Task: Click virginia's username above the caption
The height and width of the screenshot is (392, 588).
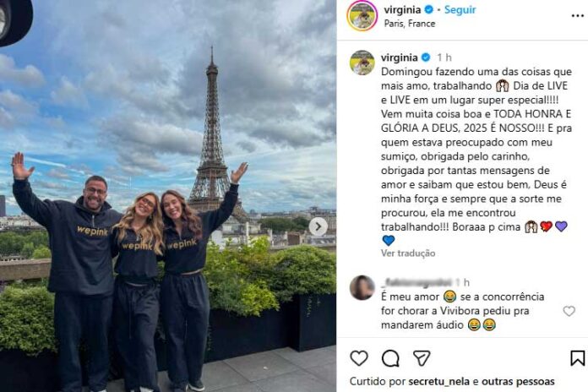Action: 399,57
